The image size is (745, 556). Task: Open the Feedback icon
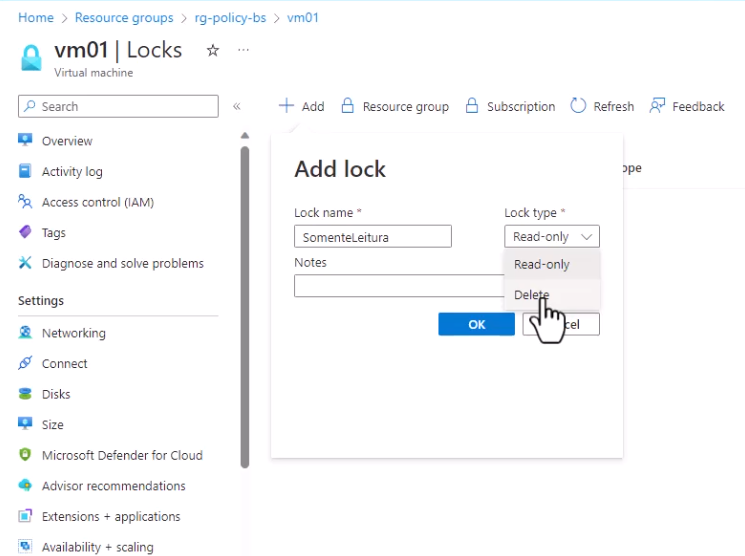pyautogui.click(x=657, y=105)
